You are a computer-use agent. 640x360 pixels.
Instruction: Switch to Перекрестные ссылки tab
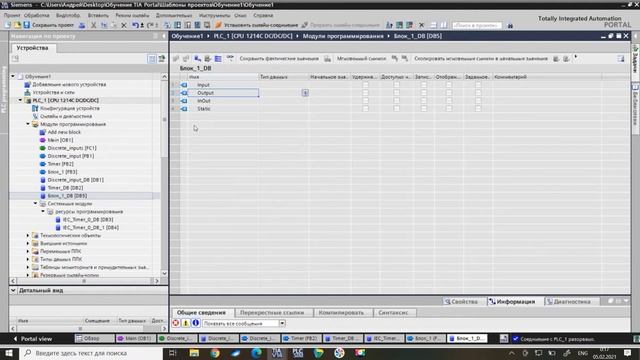click(x=272, y=313)
